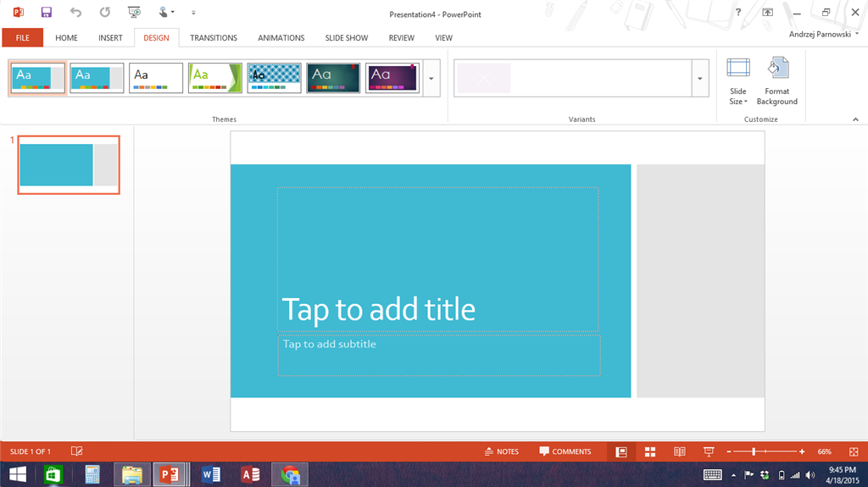The image size is (868, 487).
Task: Open Reading View from status bar
Action: coord(679,451)
